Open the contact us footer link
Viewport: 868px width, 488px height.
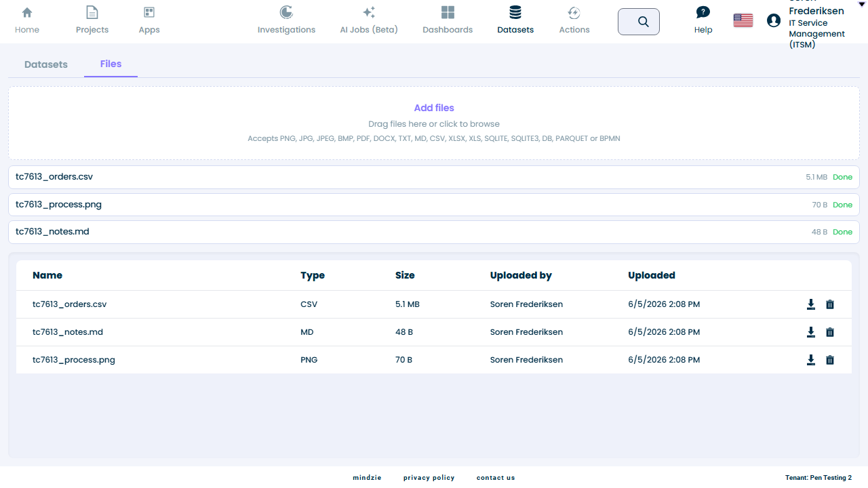pyautogui.click(x=496, y=478)
